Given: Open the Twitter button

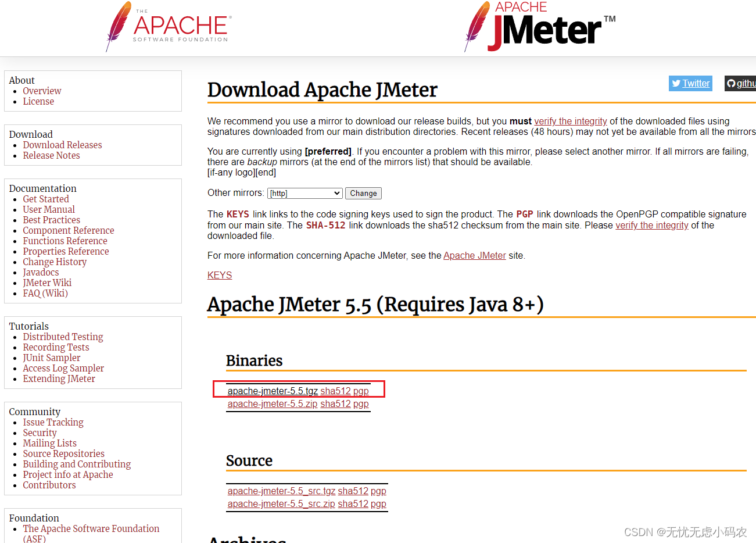Looking at the screenshot, I should 690,83.
